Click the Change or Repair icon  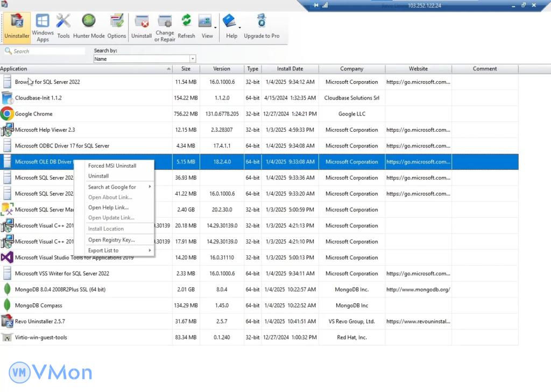[x=165, y=26]
